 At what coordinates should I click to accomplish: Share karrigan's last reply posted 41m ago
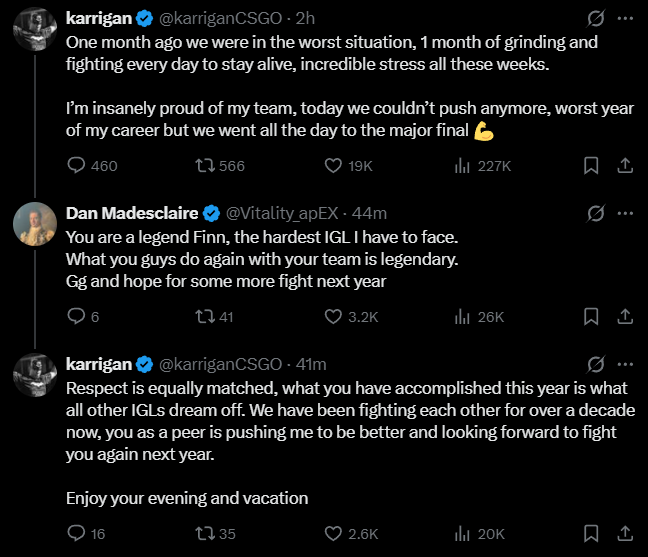pyautogui.click(x=625, y=533)
